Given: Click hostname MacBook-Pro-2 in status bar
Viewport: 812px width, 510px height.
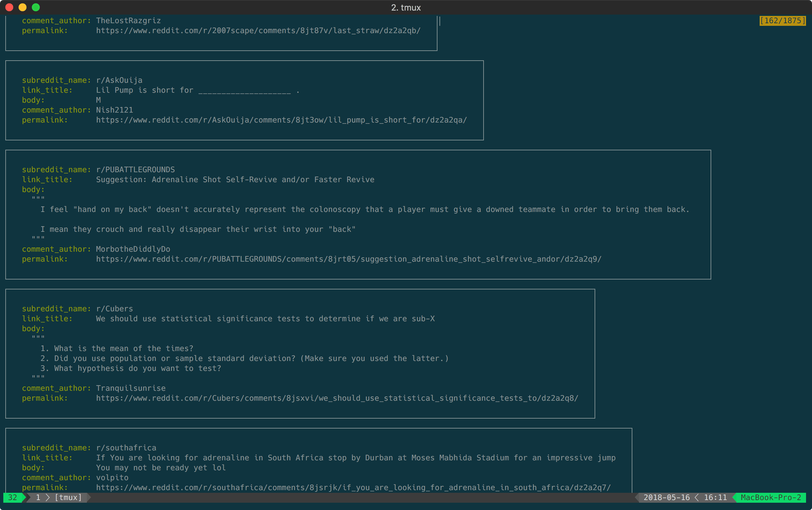Looking at the screenshot, I should [x=771, y=498].
